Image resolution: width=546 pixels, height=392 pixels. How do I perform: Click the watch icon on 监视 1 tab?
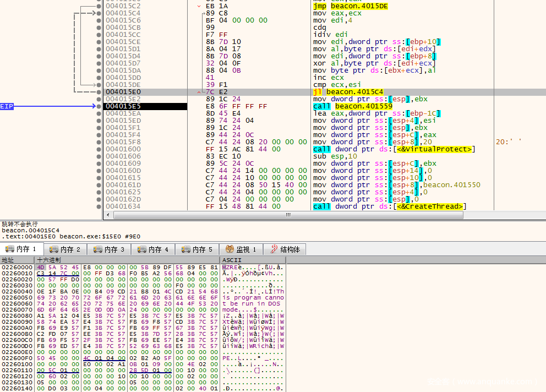pyautogui.click(x=228, y=249)
